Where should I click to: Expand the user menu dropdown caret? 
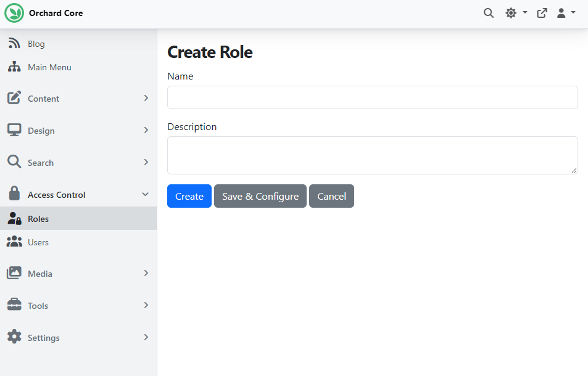point(573,12)
